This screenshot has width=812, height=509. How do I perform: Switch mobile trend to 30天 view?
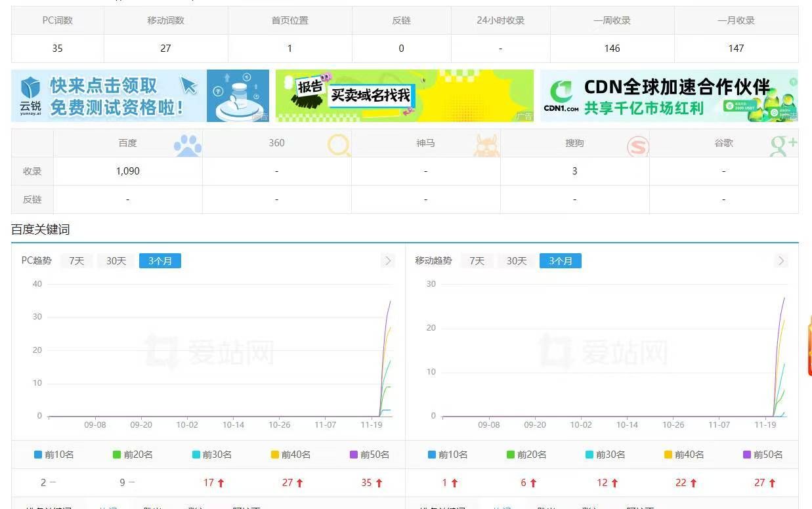point(515,260)
